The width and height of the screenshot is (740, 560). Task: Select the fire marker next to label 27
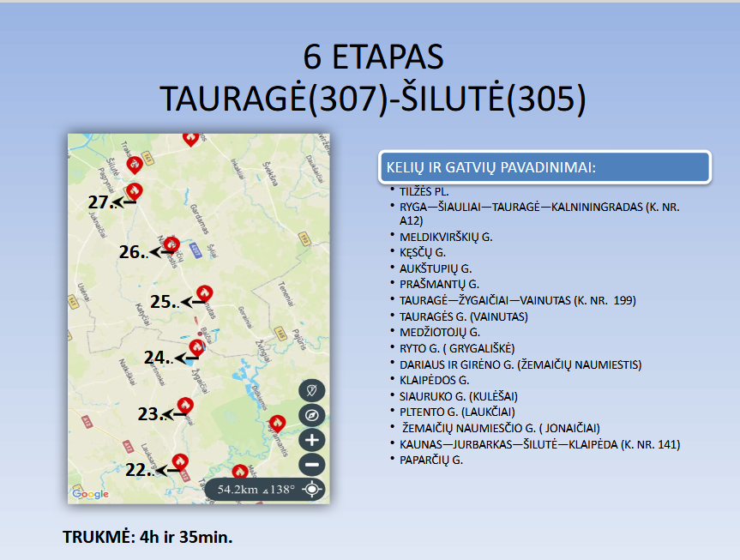pyautogui.click(x=134, y=190)
